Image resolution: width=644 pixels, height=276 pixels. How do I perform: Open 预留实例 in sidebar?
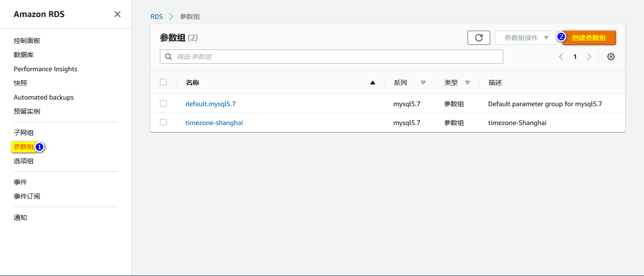pos(27,111)
